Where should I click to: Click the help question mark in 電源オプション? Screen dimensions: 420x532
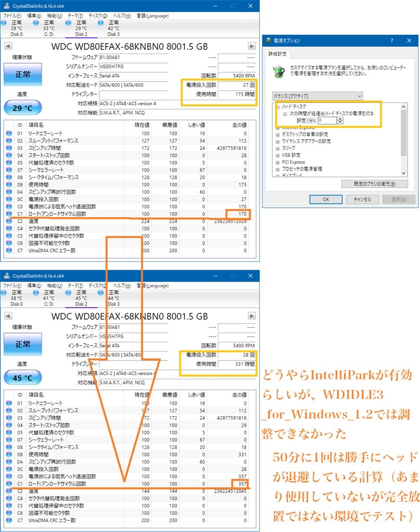[x=392, y=41]
